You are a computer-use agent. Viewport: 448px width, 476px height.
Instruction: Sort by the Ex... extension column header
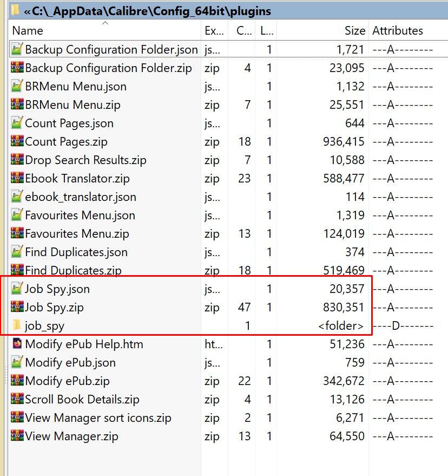coord(214,31)
